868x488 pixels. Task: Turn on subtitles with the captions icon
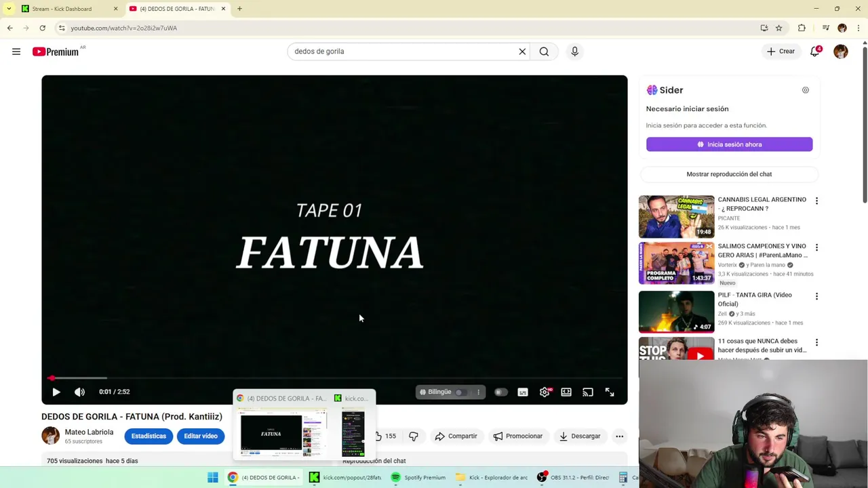pyautogui.click(x=523, y=392)
